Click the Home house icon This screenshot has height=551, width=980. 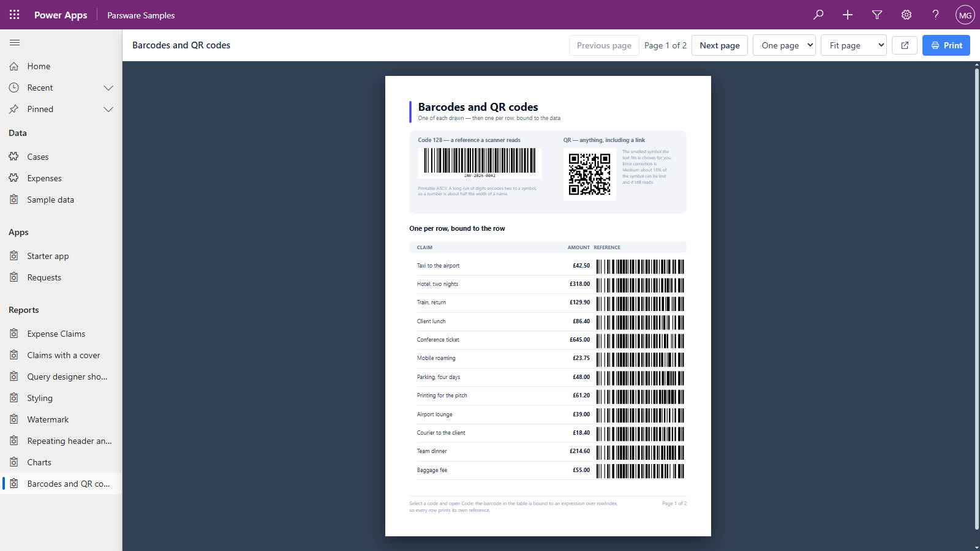[14, 66]
